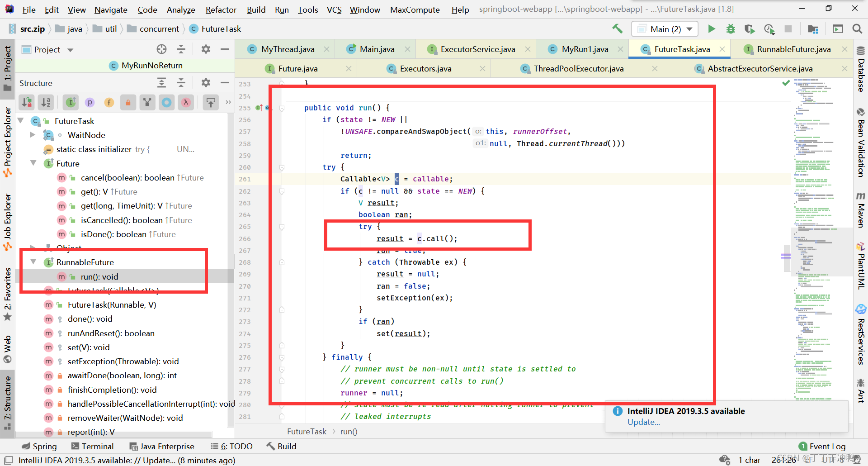Collapse the Future interface node
868x466 pixels.
point(33,163)
